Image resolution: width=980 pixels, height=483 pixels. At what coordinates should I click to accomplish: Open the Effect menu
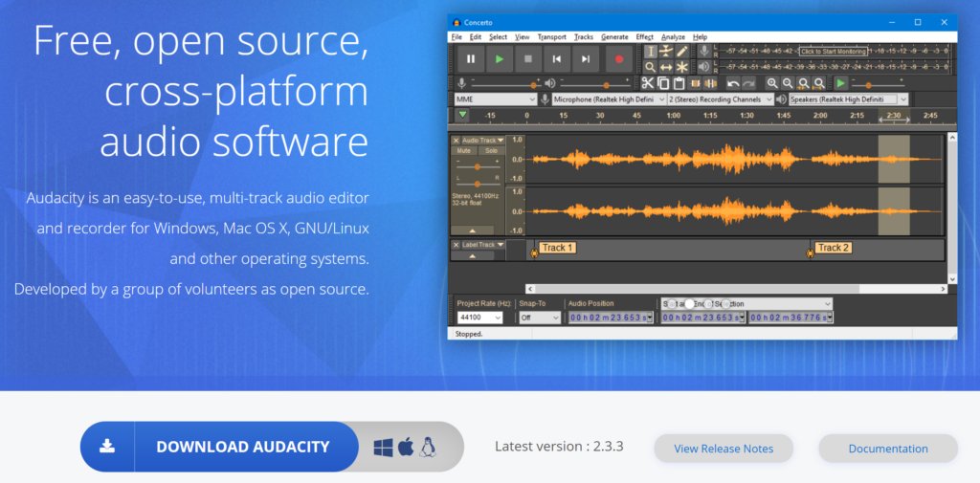click(x=644, y=37)
